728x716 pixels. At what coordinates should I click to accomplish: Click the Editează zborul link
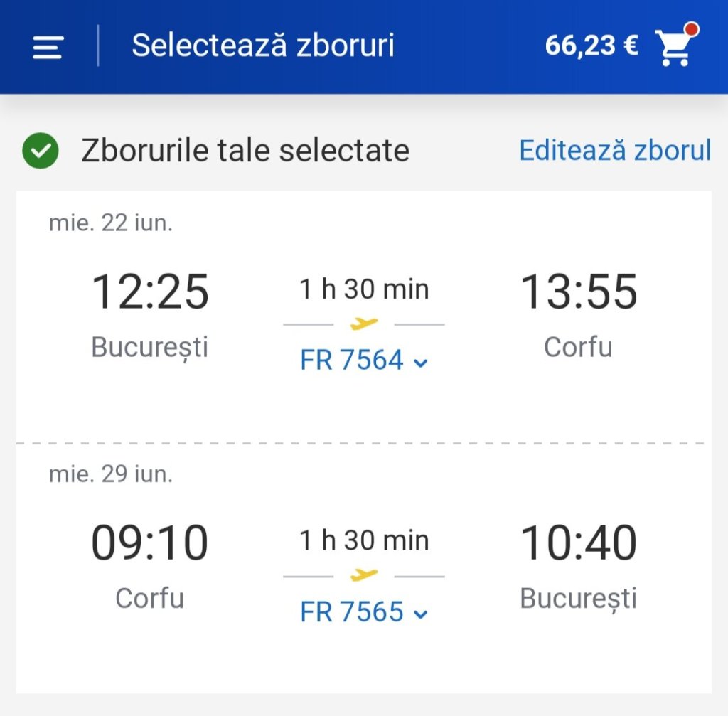pyautogui.click(x=615, y=151)
